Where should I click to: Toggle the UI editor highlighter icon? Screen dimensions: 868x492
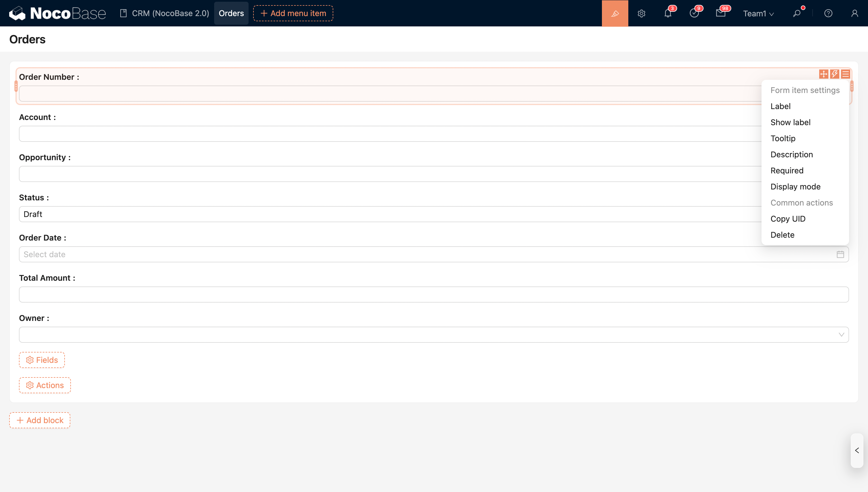point(615,13)
